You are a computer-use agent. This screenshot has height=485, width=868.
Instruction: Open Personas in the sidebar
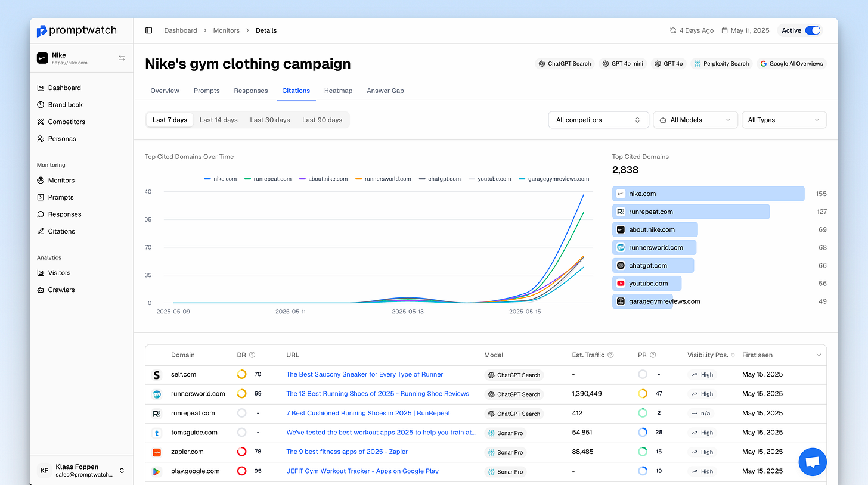point(62,139)
